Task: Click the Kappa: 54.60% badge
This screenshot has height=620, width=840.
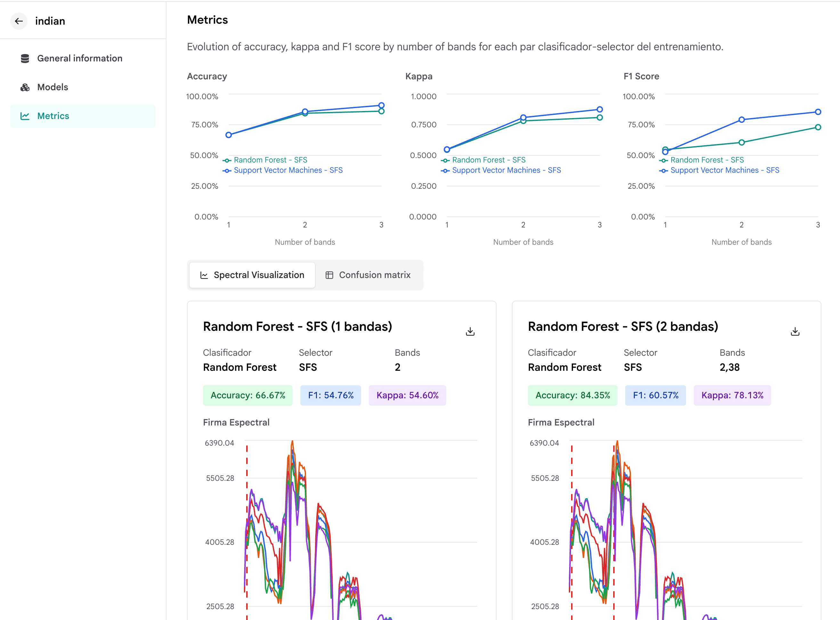Action: [408, 395]
